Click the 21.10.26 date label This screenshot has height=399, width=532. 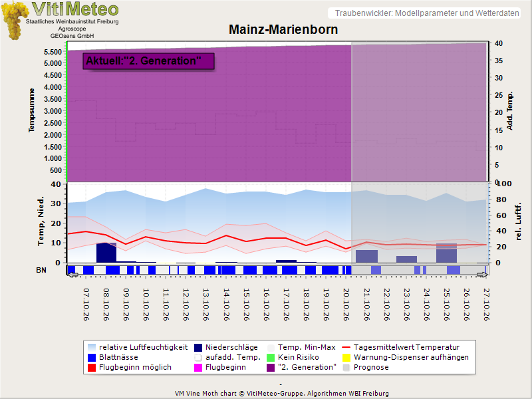pyautogui.click(x=366, y=305)
